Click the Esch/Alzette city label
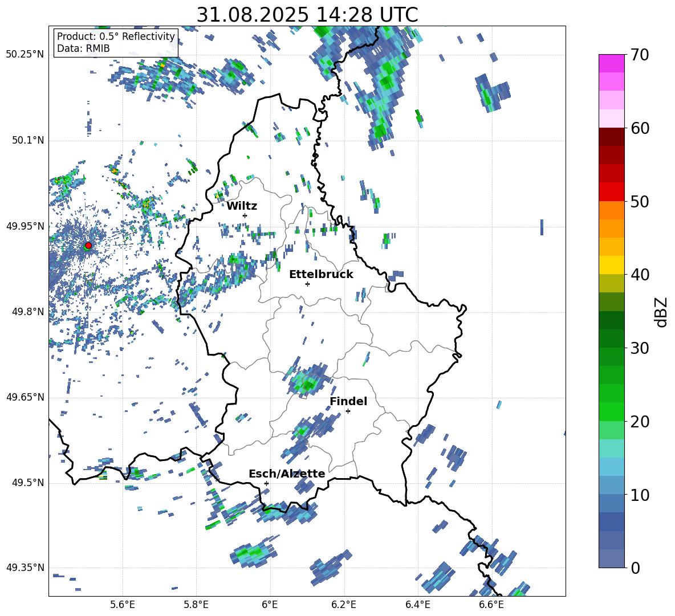The width and height of the screenshot is (675, 616). tap(287, 474)
